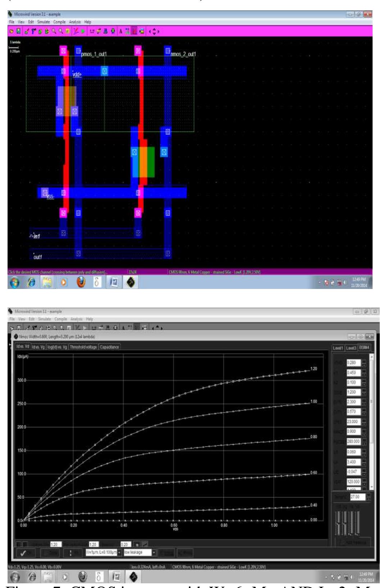Screen dimensions: 383x588
Task: Select the Level3 model tab
Action: coord(351,348)
